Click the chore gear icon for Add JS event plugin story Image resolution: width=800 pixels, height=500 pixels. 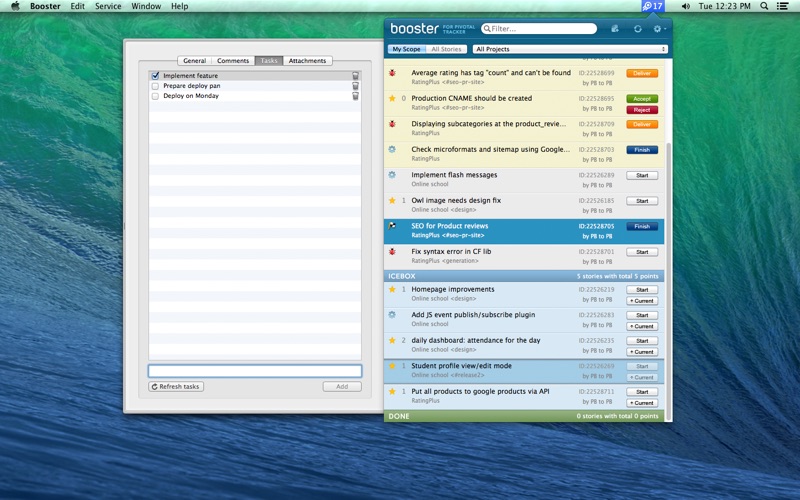tap(392, 315)
